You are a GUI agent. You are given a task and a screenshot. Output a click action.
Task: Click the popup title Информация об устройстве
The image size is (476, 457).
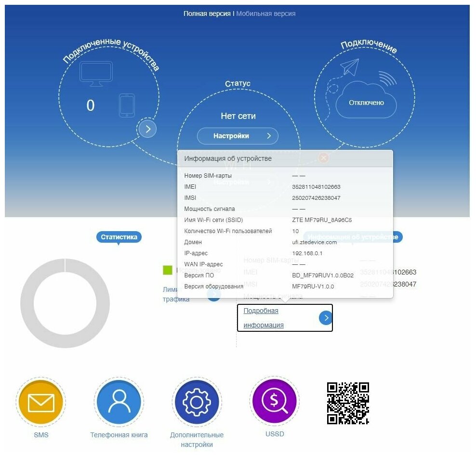tap(228, 159)
